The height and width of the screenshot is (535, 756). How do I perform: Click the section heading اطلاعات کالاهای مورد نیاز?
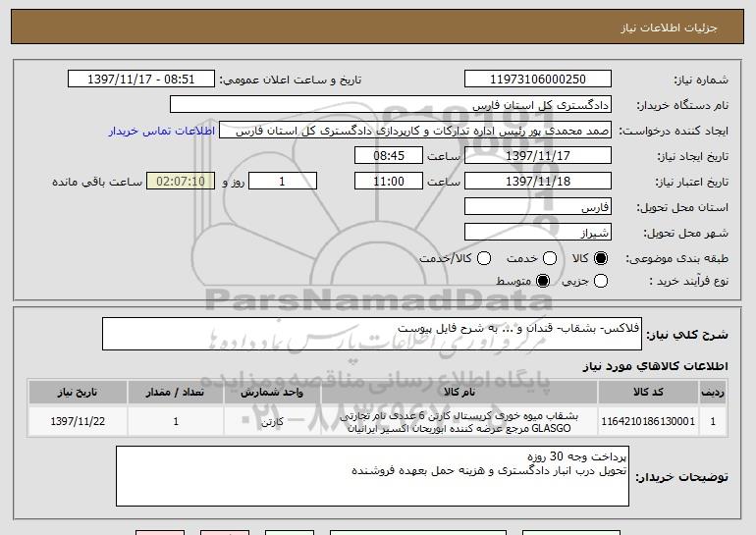(x=656, y=366)
